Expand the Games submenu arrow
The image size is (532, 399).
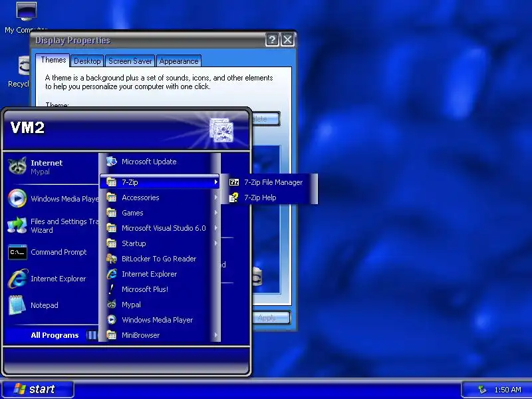tap(215, 213)
